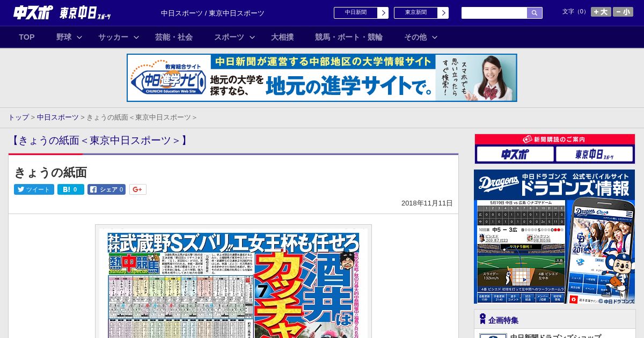Screen dimensions: 644x338
Task: Click the 中日スポーツ / 東京中日スポーツ header text
Action: pyautogui.click(x=213, y=13)
